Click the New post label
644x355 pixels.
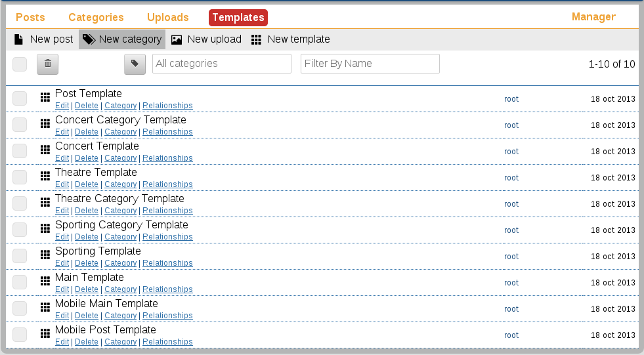[x=51, y=39]
